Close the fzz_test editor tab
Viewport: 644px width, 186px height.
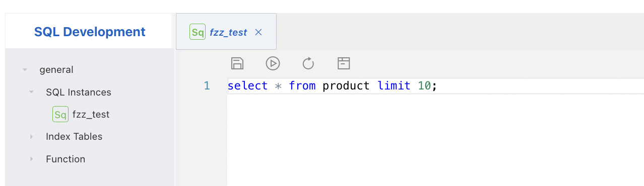tap(259, 32)
